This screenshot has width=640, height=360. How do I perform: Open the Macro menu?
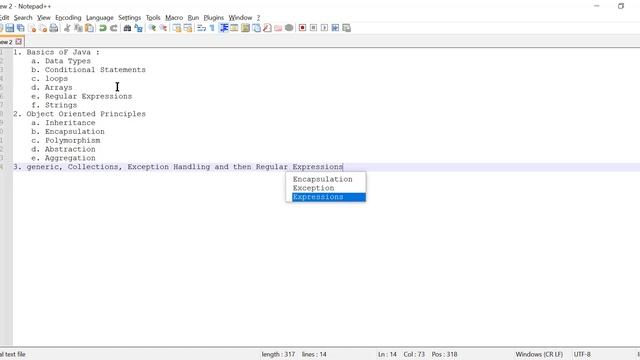[x=174, y=18]
